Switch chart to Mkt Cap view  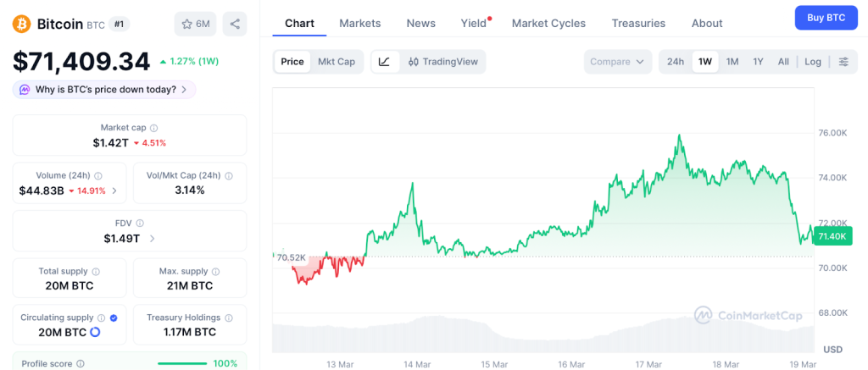337,62
